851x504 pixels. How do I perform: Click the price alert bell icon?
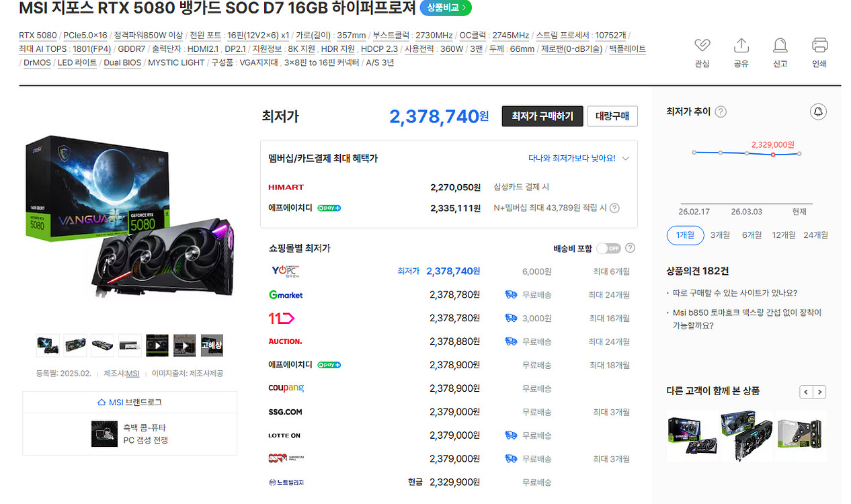pyautogui.click(x=818, y=112)
